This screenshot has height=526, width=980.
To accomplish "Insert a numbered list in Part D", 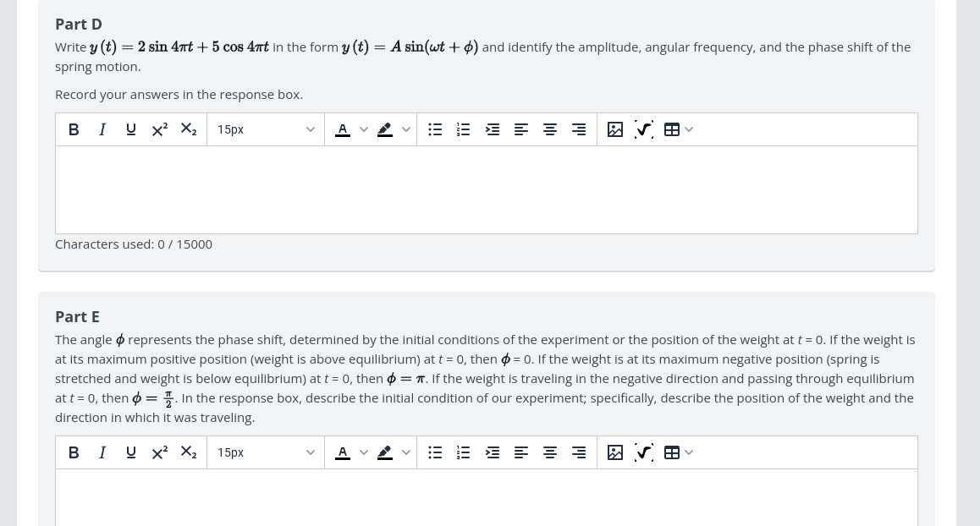I will [x=464, y=129].
